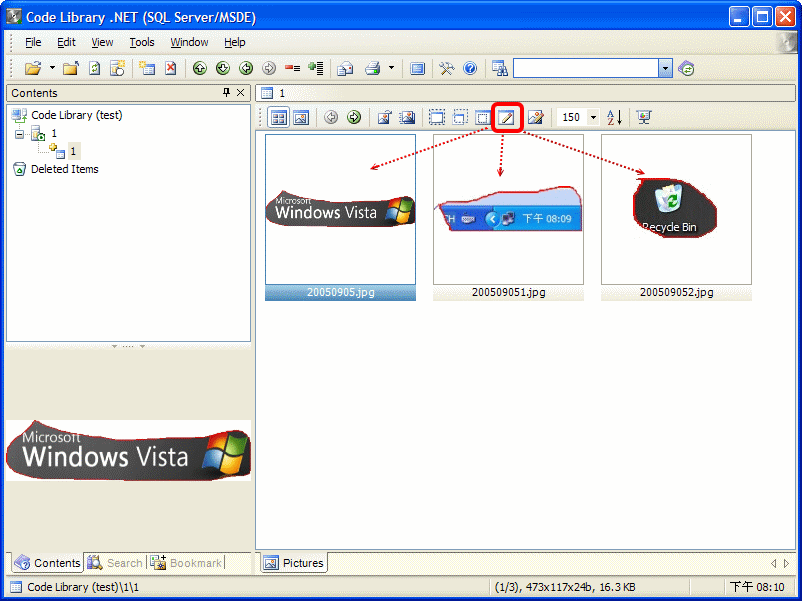Toggle the Contents panel pin

pyautogui.click(x=227, y=93)
